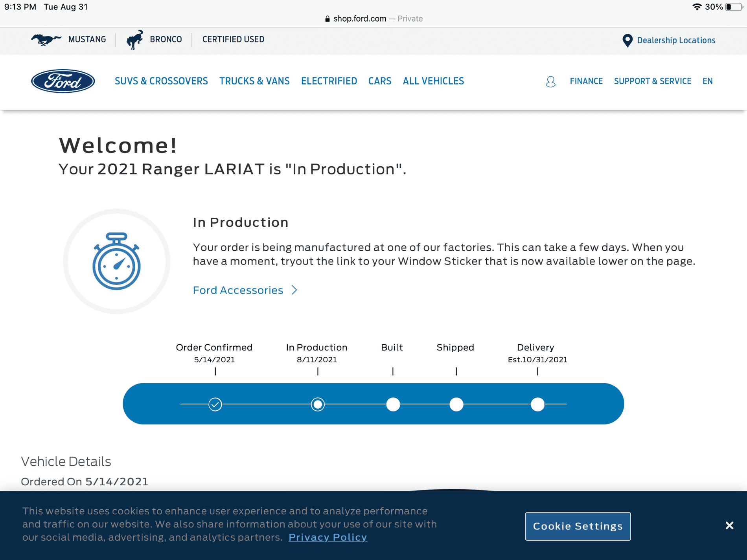Image resolution: width=747 pixels, height=560 pixels.
Task: Click the Built progress step circle
Action: tap(393, 404)
